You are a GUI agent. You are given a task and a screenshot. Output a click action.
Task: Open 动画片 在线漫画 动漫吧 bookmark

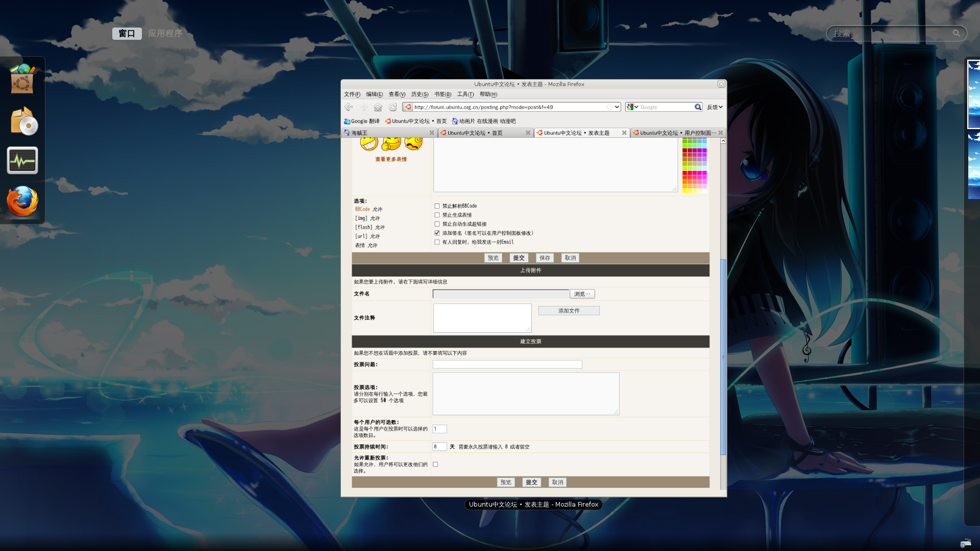click(483, 121)
